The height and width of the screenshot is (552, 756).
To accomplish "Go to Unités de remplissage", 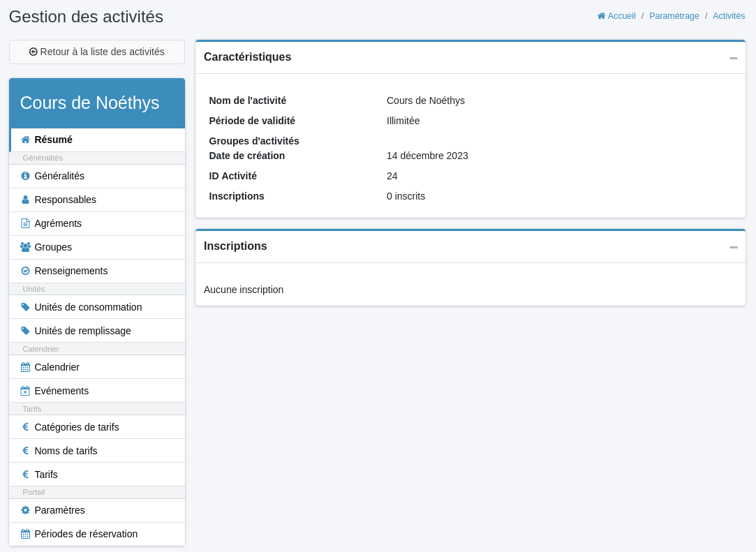I will coord(82,331).
